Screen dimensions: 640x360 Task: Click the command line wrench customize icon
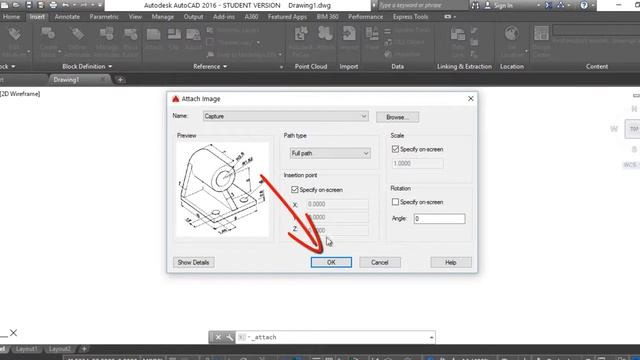pyautogui.click(x=229, y=337)
